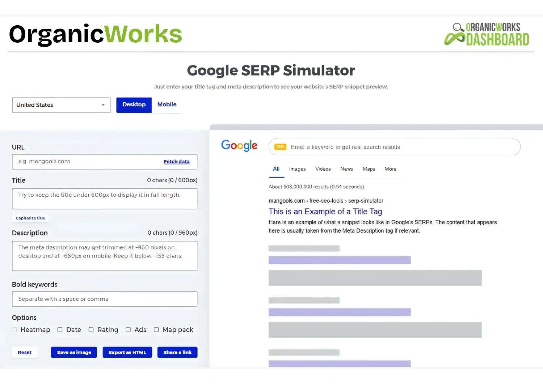Switch to Mobile preview

point(167,105)
